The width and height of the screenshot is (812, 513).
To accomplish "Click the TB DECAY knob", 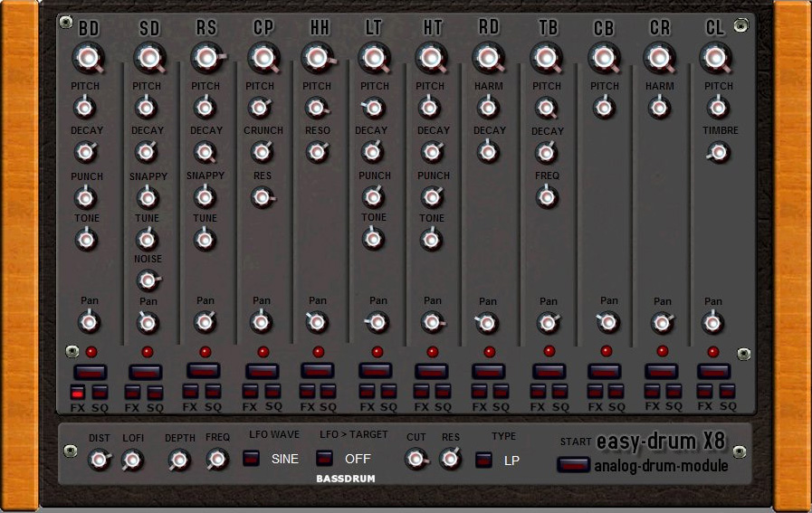I will click(x=545, y=153).
